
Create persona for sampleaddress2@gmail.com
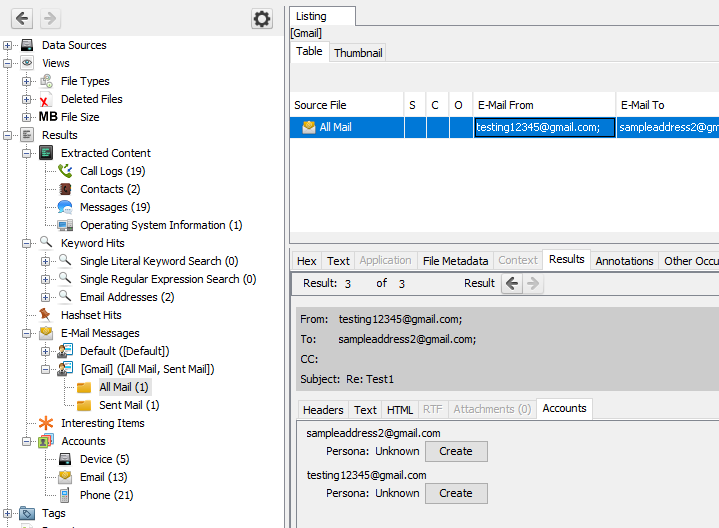[455, 451]
